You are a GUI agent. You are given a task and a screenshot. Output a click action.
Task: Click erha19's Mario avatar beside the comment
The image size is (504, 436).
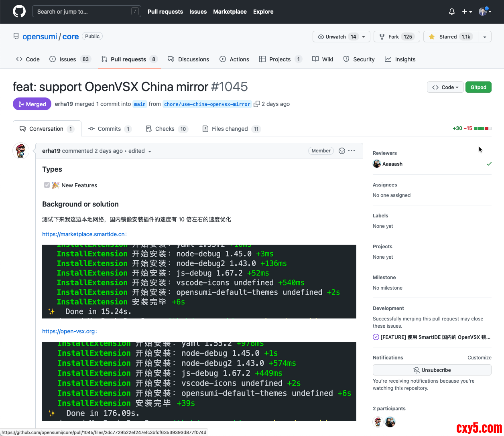(20, 151)
